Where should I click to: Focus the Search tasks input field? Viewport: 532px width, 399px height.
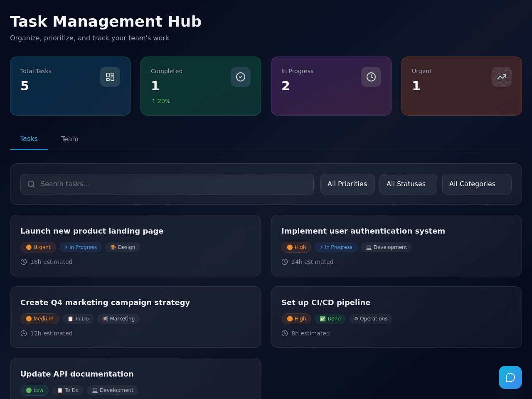click(167, 184)
